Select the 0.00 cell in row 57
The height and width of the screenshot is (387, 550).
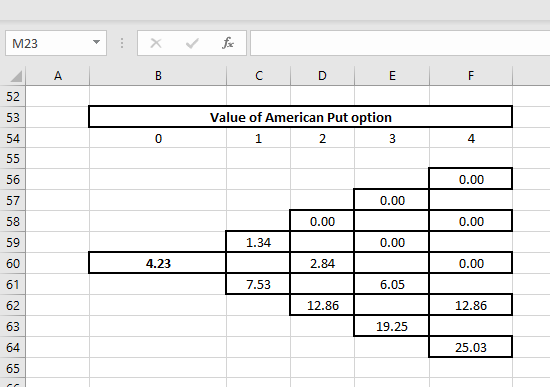[392, 200]
